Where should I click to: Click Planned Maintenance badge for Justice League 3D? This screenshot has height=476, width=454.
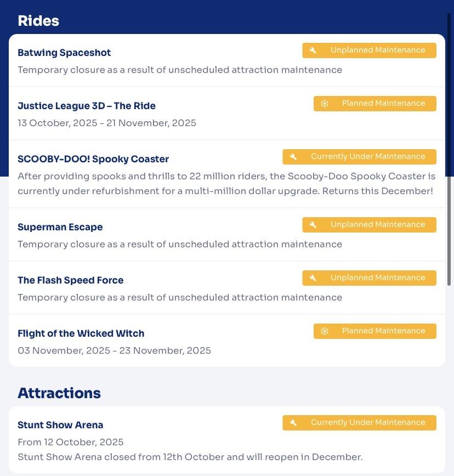click(x=375, y=104)
